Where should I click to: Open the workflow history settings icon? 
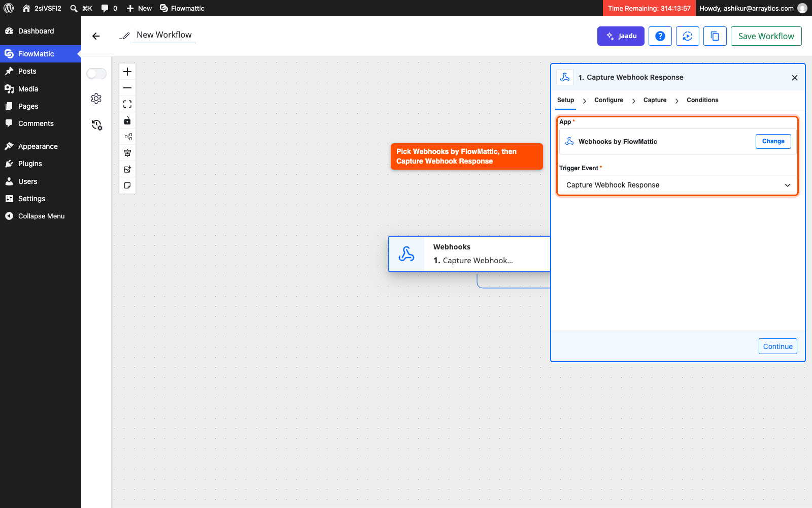(x=96, y=125)
